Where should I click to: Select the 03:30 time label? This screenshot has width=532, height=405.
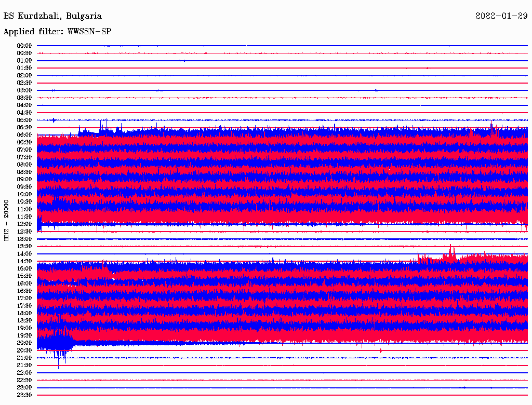pyautogui.click(x=24, y=98)
